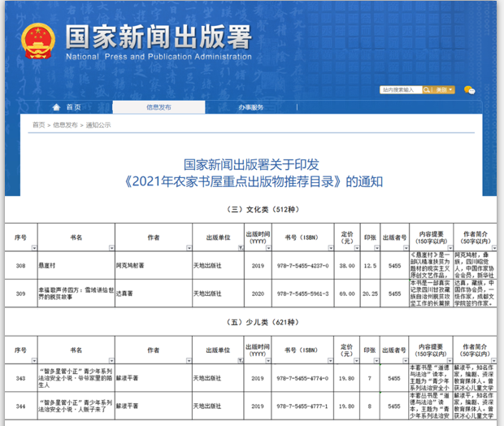The height and width of the screenshot is (426, 504).
Task: Click 信息发布 breadcrumb link
Action: coord(65,124)
